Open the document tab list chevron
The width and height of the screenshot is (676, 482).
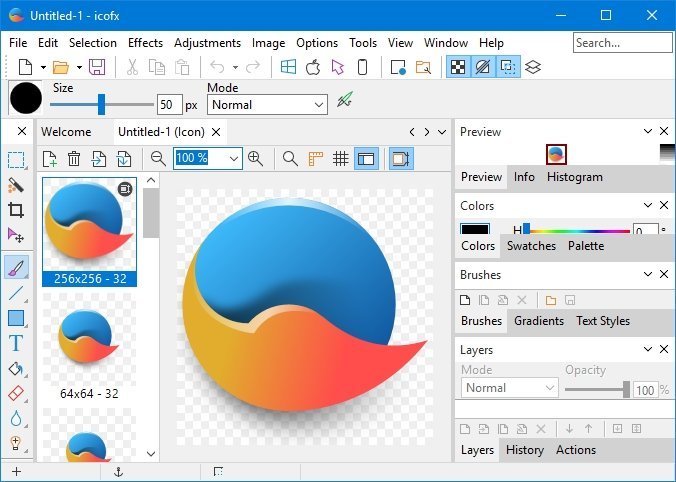click(442, 132)
